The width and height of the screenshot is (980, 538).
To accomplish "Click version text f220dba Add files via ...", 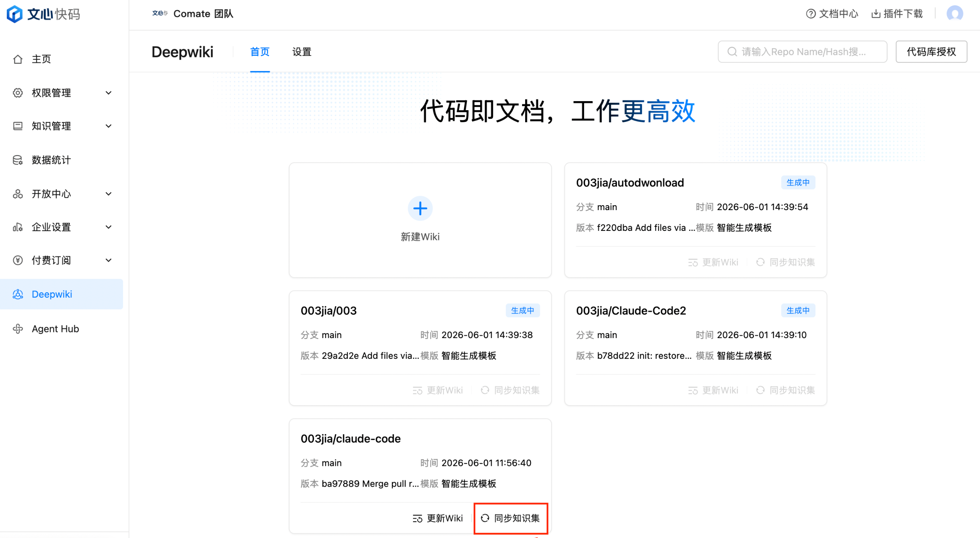I will point(646,228).
